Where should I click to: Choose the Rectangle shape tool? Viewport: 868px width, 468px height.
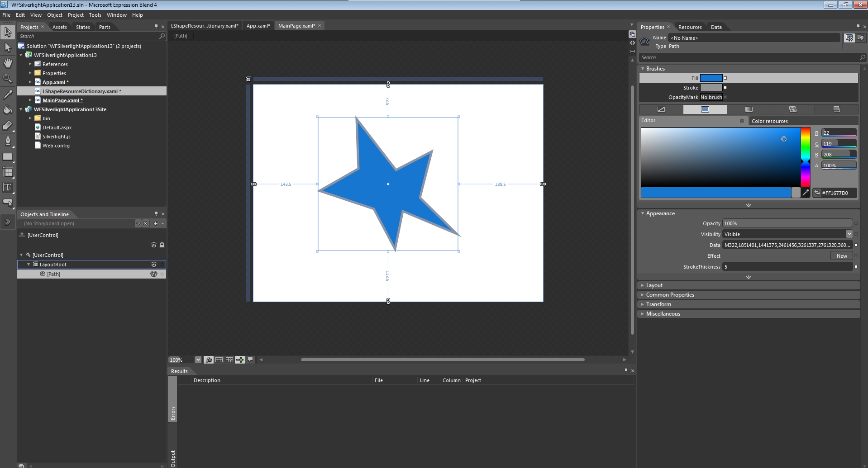coord(8,157)
